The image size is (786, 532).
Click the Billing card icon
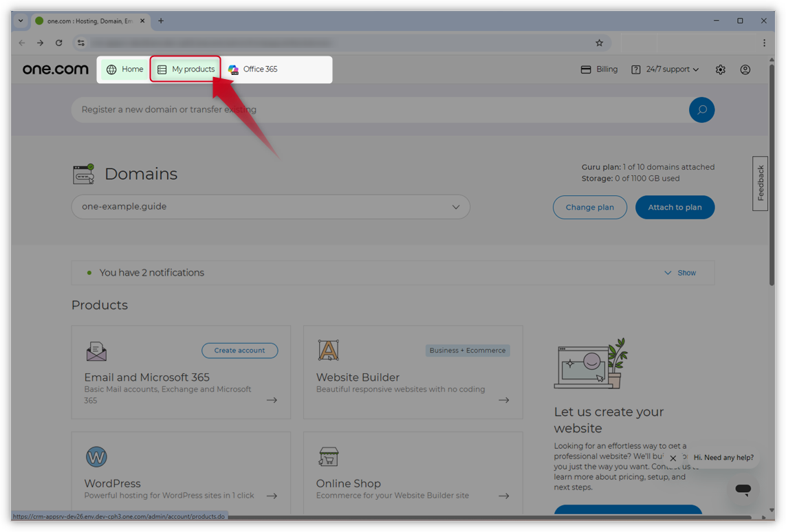click(585, 69)
